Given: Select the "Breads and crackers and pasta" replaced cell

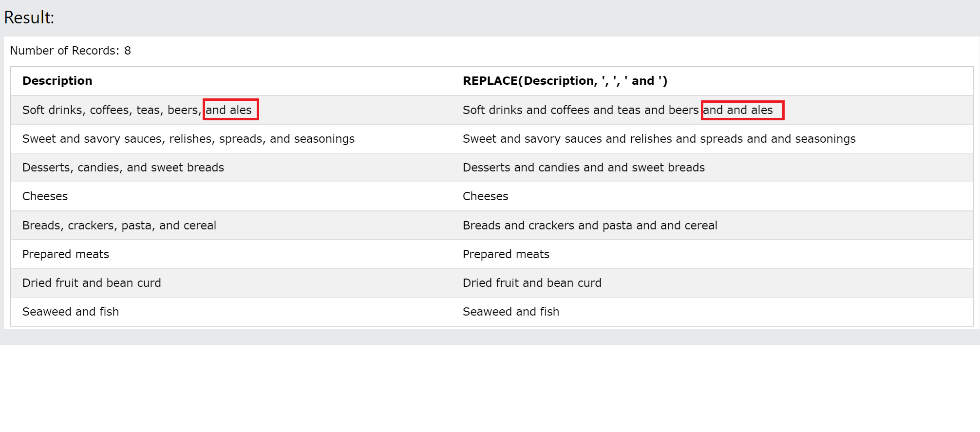Looking at the screenshot, I should (x=589, y=225).
